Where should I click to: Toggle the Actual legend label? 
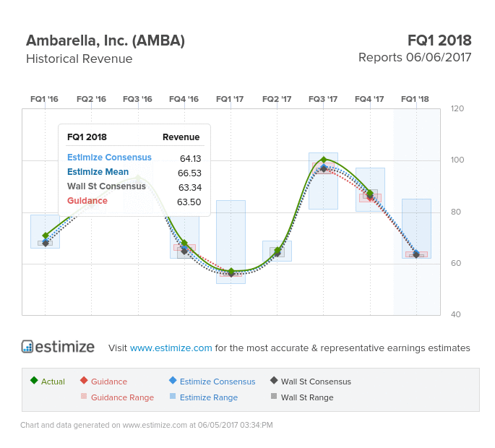tap(53, 382)
